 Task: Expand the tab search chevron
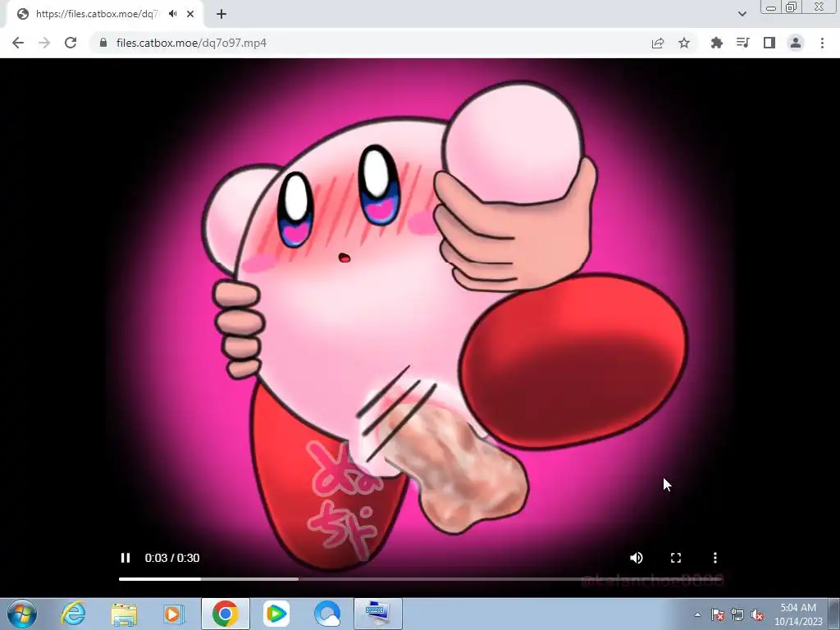coord(742,14)
